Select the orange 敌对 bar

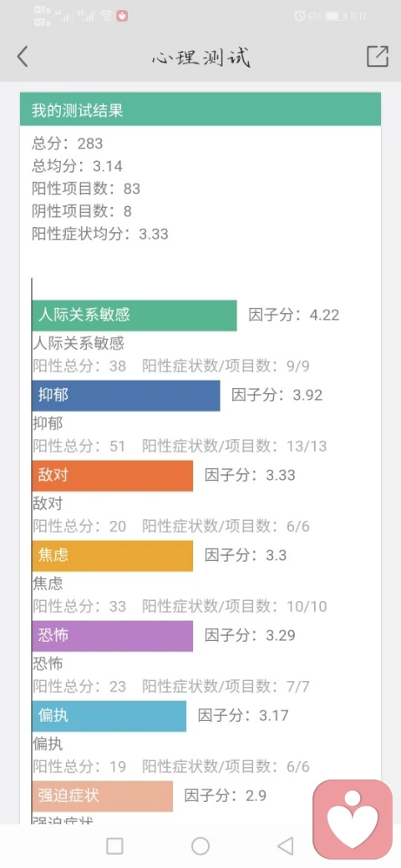(113, 476)
